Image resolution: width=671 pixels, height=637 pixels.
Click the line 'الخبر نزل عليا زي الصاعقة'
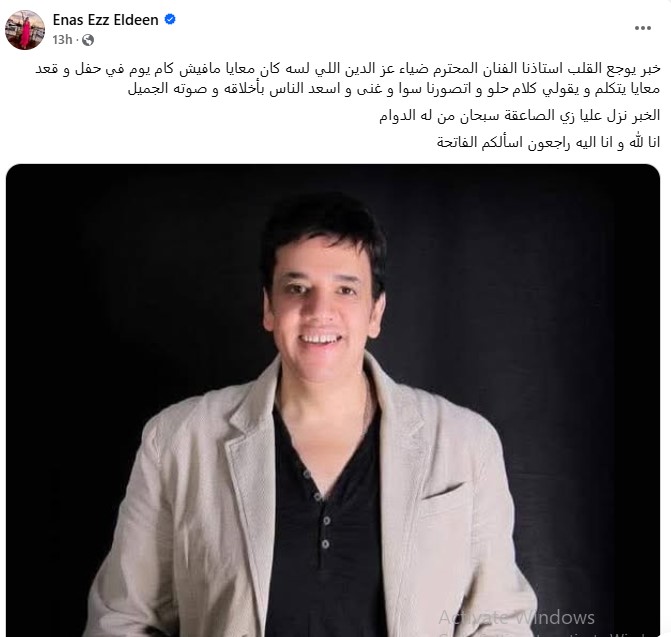[x=520, y=116]
